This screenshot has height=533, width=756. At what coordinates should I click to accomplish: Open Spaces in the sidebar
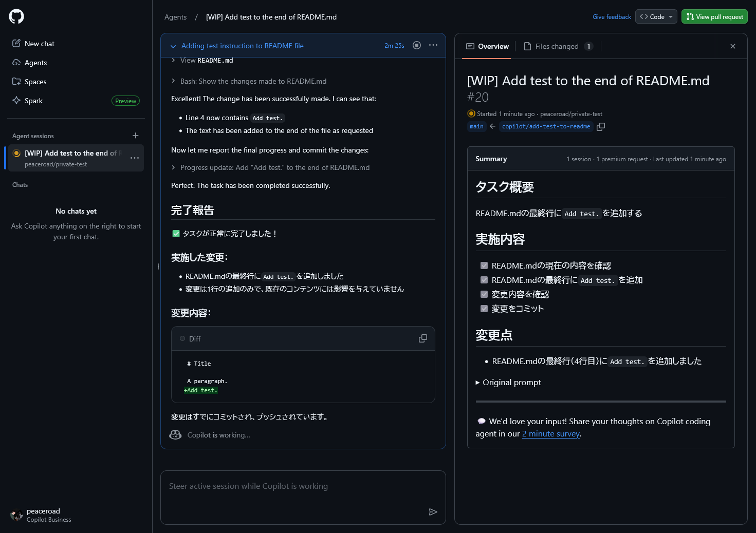[x=35, y=82]
